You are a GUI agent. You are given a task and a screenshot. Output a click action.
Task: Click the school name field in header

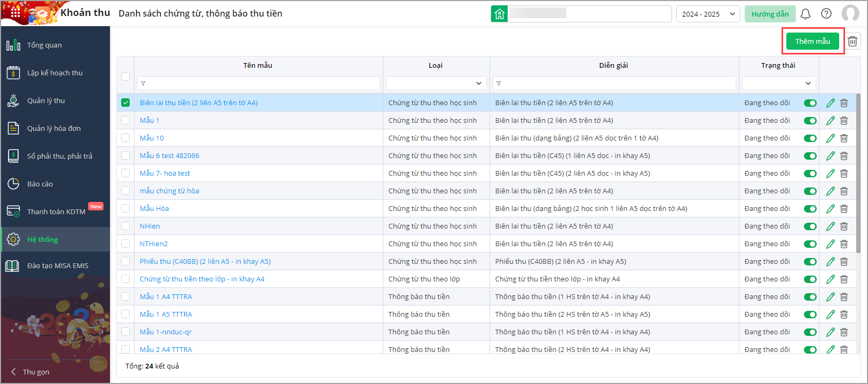(x=590, y=14)
